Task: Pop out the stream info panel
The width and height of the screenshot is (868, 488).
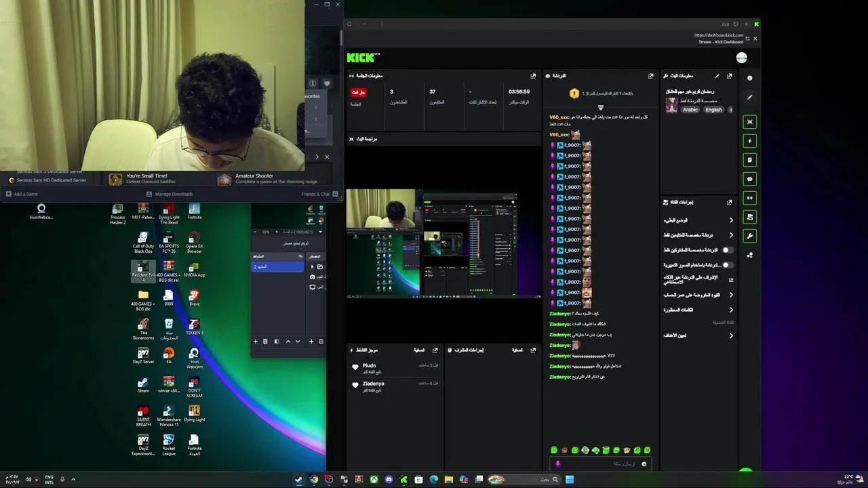Action: click(730, 76)
